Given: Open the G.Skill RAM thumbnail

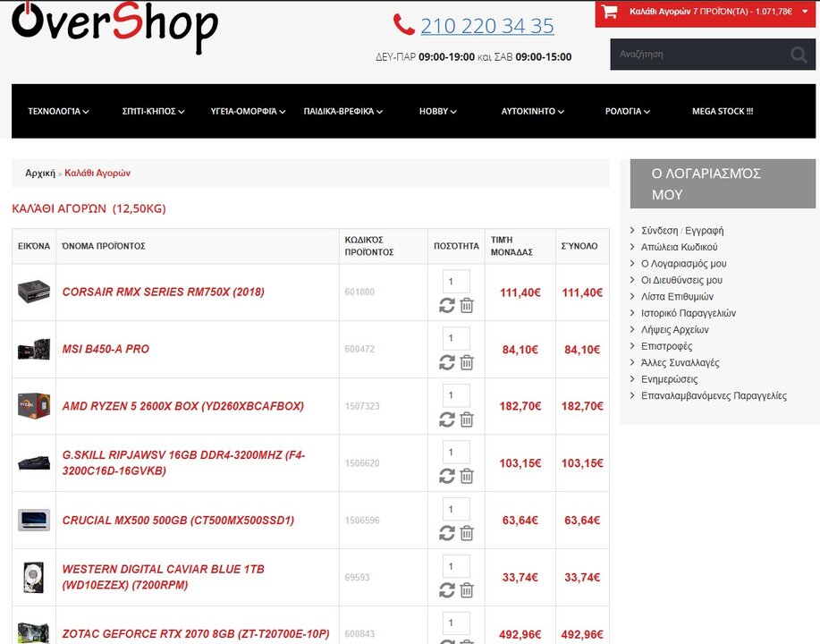Looking at the screenshot, I should point(34,463).
